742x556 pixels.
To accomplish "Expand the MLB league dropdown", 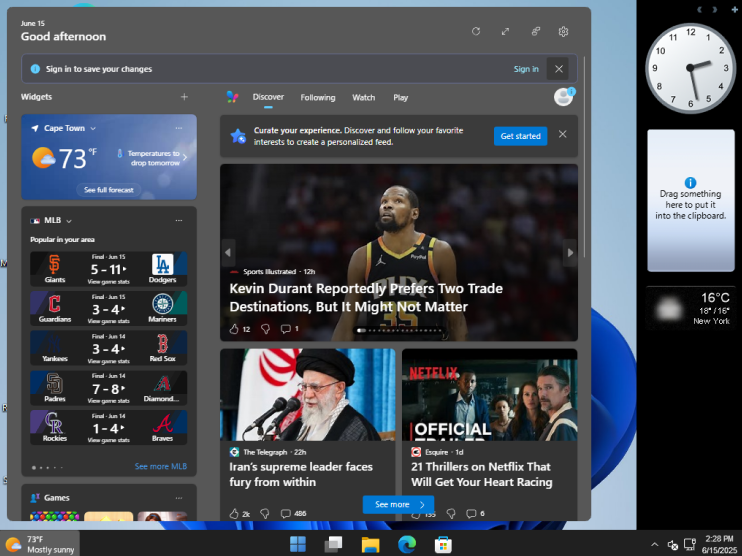I will point(69,221).
